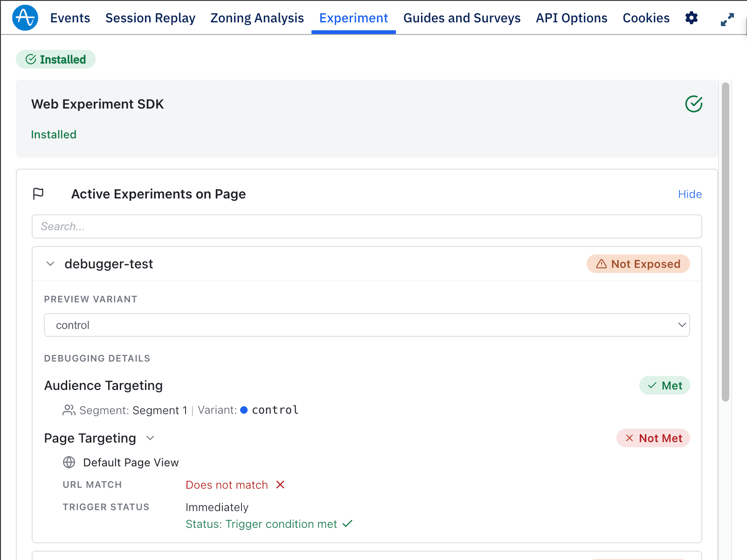Open Guides and Surveys tab
This screenshot has height=560, width=747.
pos(462,18)
